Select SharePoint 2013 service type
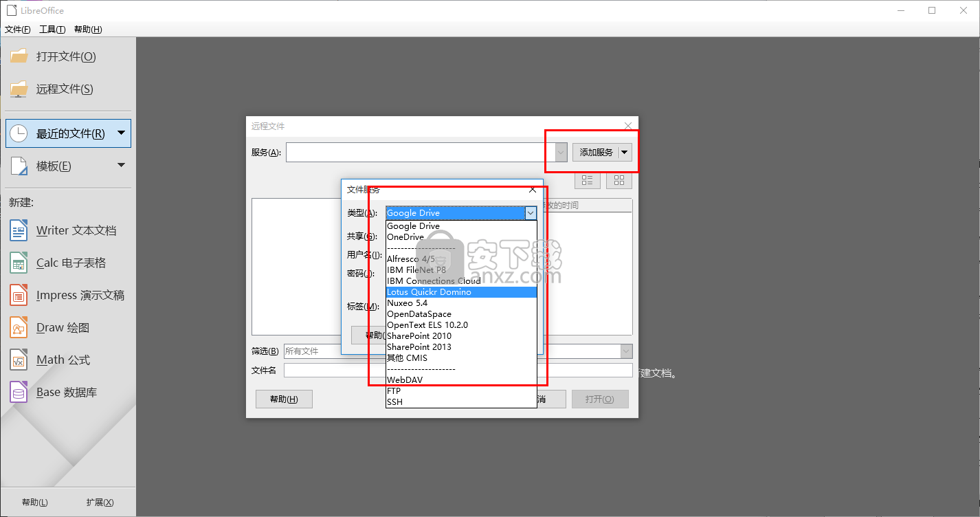Viewport: 980px width, 517px height. [461, 347]
